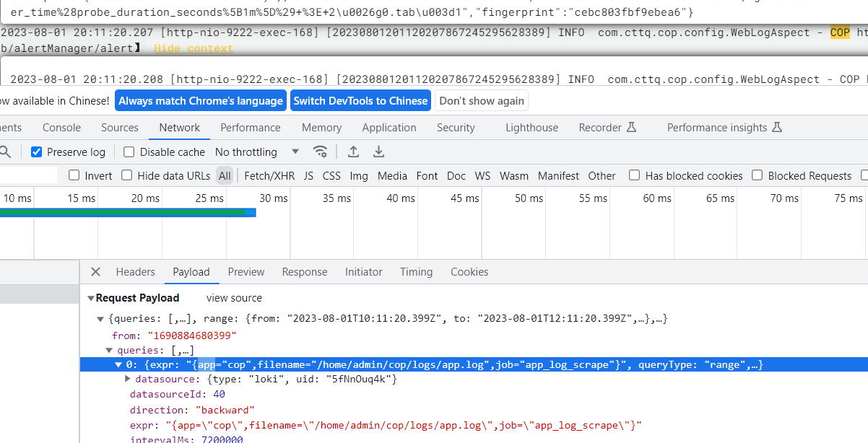Click the view source link
This screenshot has width=868, height=443.
[233, 297]
